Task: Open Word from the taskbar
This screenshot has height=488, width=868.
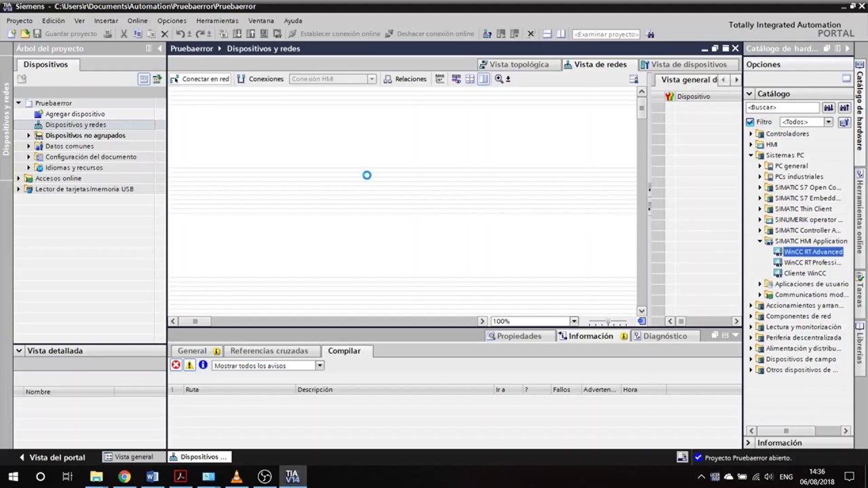Action: [x=152, y=476]
